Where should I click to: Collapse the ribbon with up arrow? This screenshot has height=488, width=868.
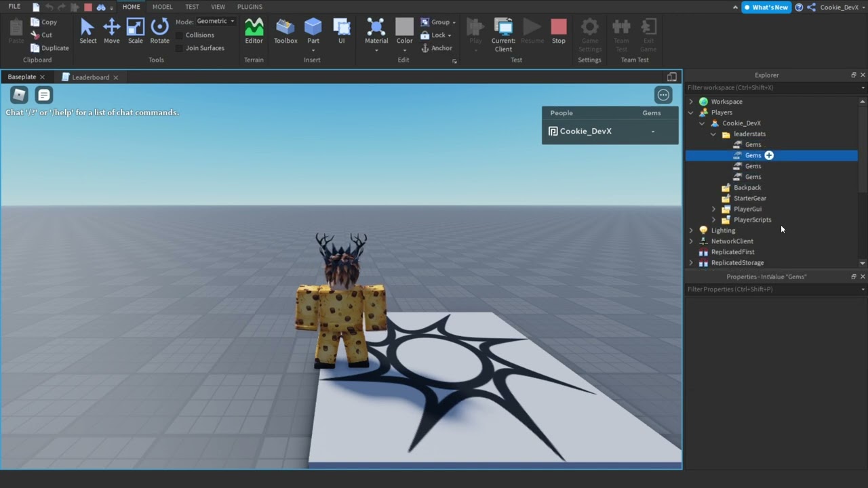point(736,7)
